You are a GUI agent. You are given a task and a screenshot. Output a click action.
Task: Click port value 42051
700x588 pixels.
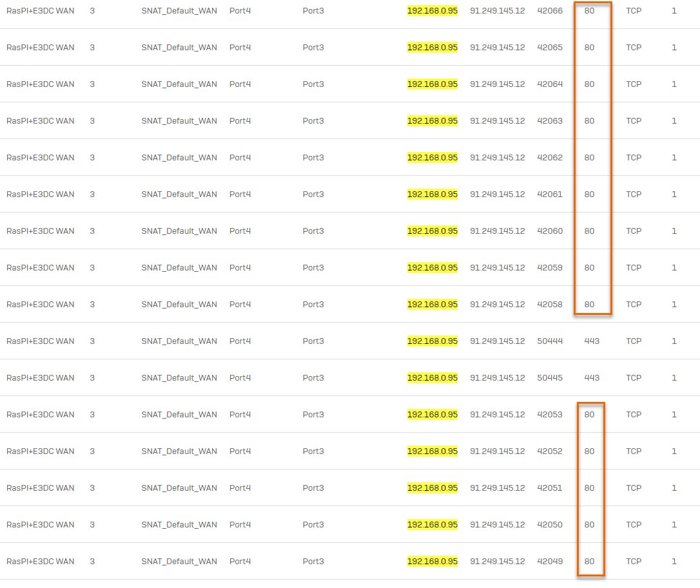coord(550,488)
